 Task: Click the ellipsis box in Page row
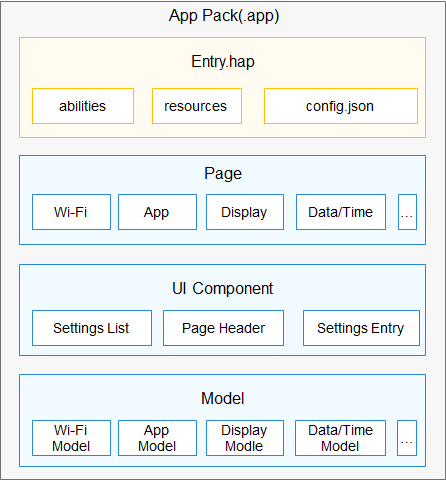tap(407, 212)
